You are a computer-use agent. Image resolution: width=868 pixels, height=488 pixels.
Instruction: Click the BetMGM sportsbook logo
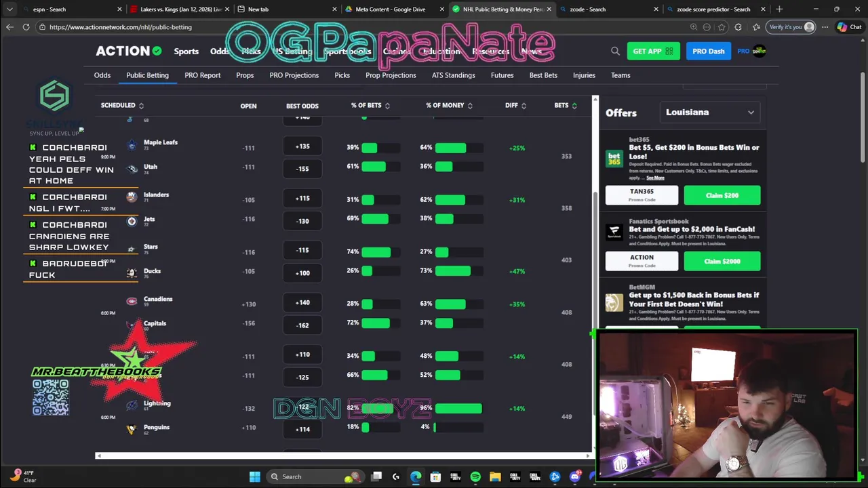tap(614, 302)
